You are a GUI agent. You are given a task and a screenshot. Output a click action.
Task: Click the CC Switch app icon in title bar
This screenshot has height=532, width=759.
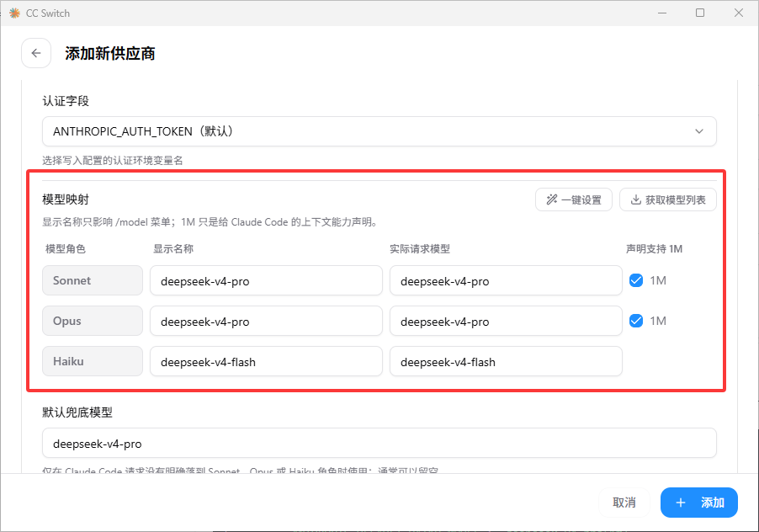[14, 13]
